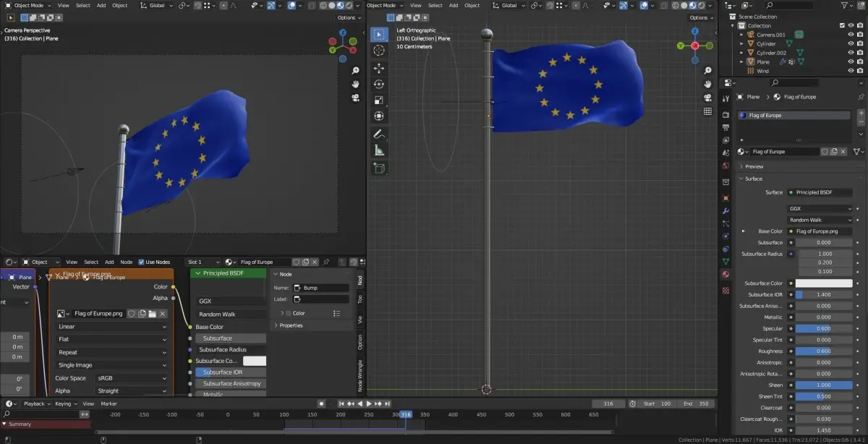Click pan hand icon in right viewport
Image resolution: width=868 pixels, height=444 pixels.
coord(707,84)
